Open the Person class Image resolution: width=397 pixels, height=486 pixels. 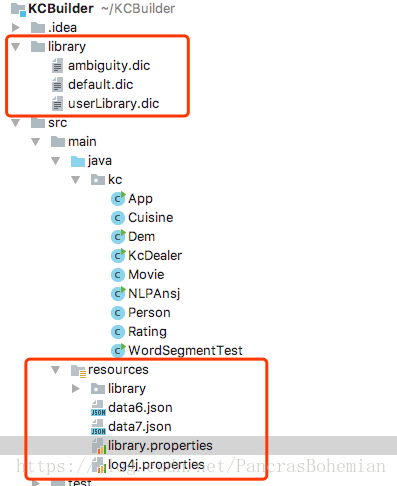[x=149, y=313]
